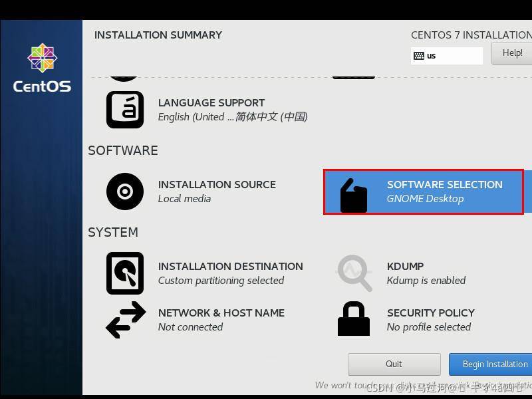Select KDUMP is enabled text
Viewport: 532px width, 399px height.
(x=426, y=281)
